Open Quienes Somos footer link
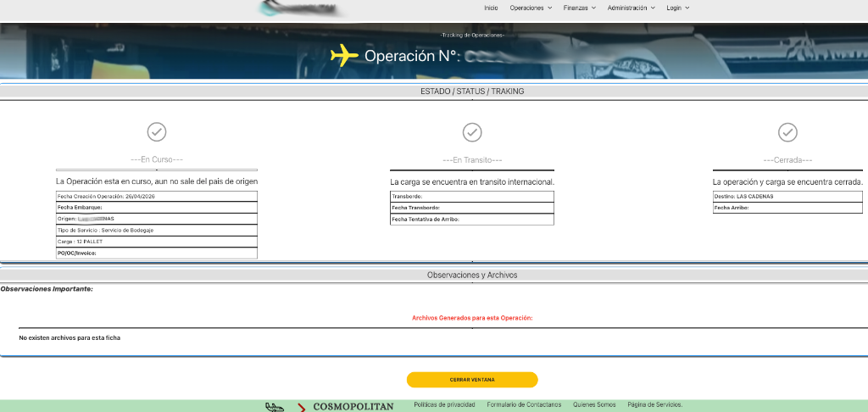This screenshot has height=412, width=868. tap(594, 405)
